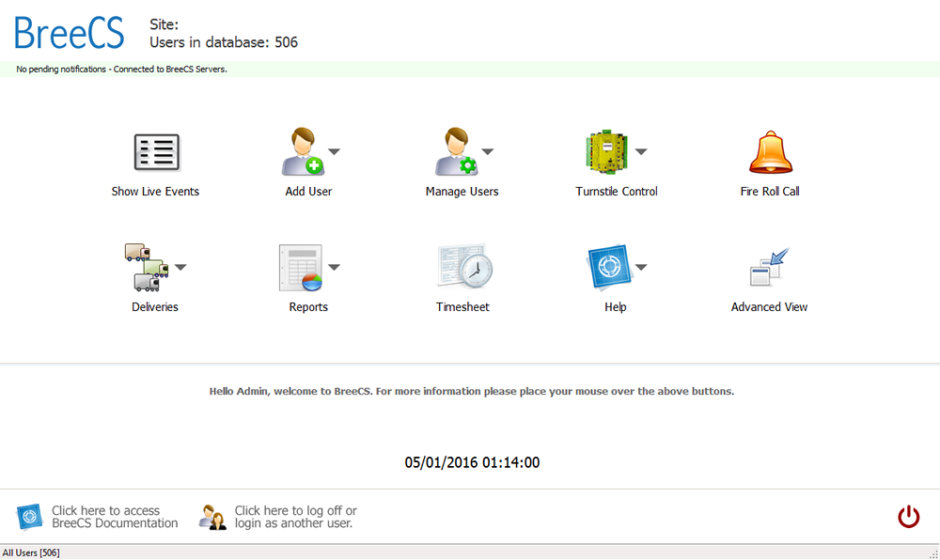Click the Manage Users gear-person icon
Viewport: 940px width, 560px height.
pyautogui.click(x=455, y=152)
